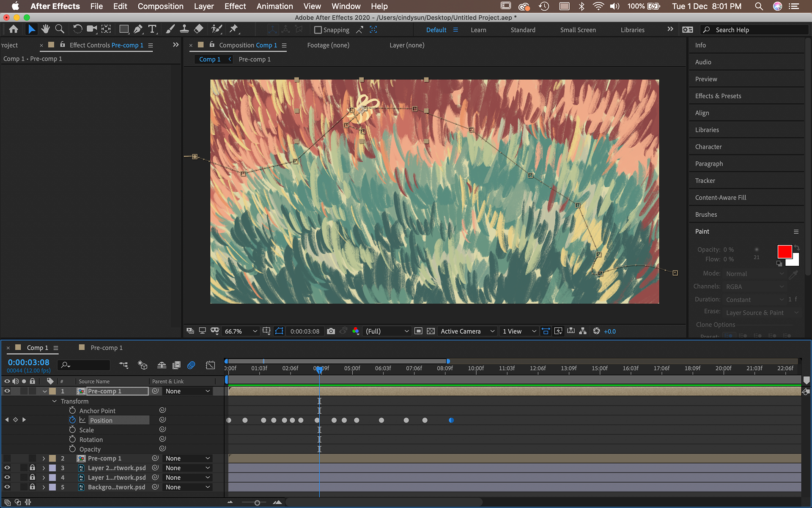812x508 pixels.
Task: Click the grid and guide options icon
Action: pyautogui.click(x=266, y=331)
